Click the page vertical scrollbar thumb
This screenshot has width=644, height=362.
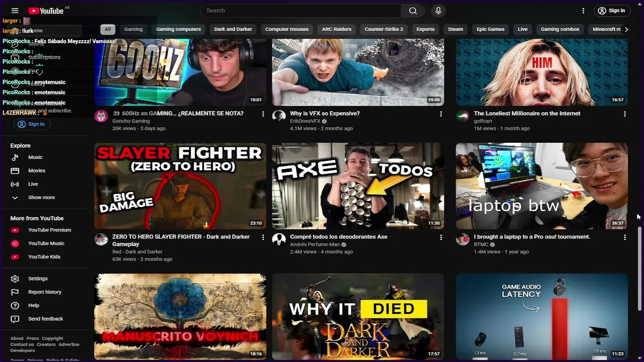click(x=640, y=267)
